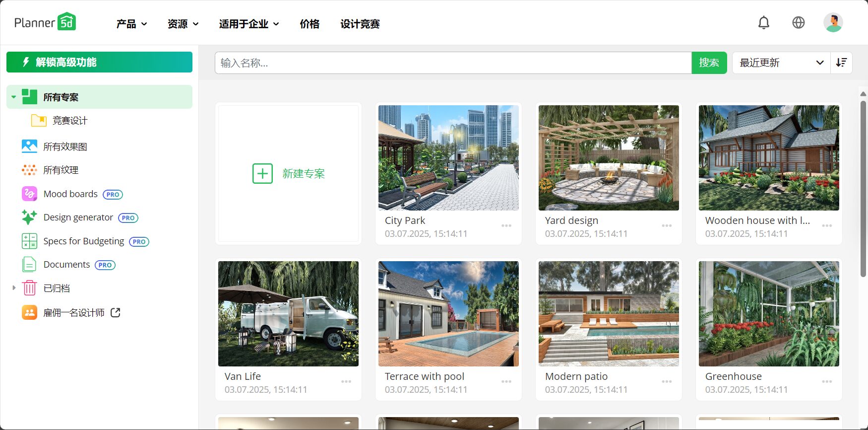
Task: Go to the 设计竞赛 page
Action: pyautogui.click(x=360, y=24)
